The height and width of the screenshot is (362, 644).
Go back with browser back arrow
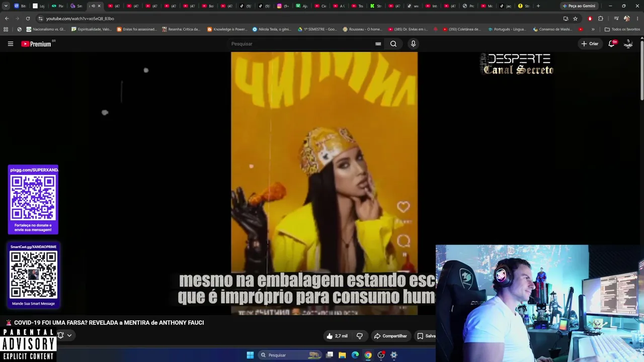[x=7, y=19]
